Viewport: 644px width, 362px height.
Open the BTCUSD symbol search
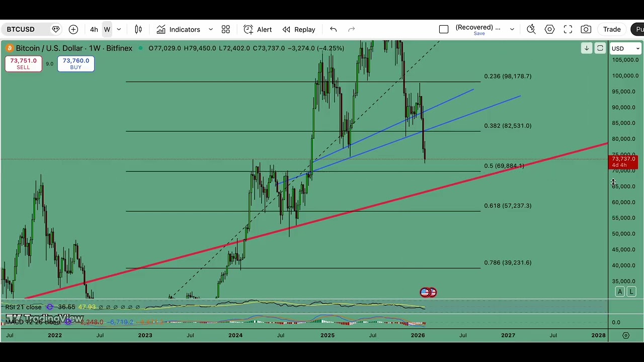21,29
